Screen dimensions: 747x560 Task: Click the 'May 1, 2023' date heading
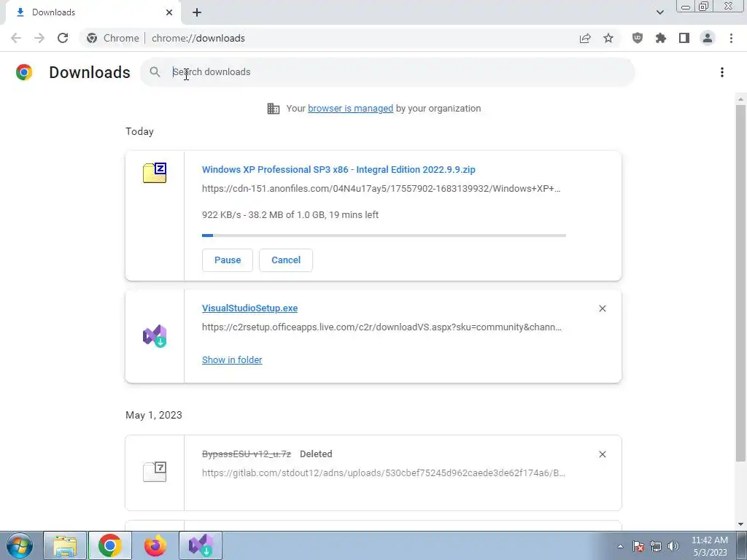[154, 415]
